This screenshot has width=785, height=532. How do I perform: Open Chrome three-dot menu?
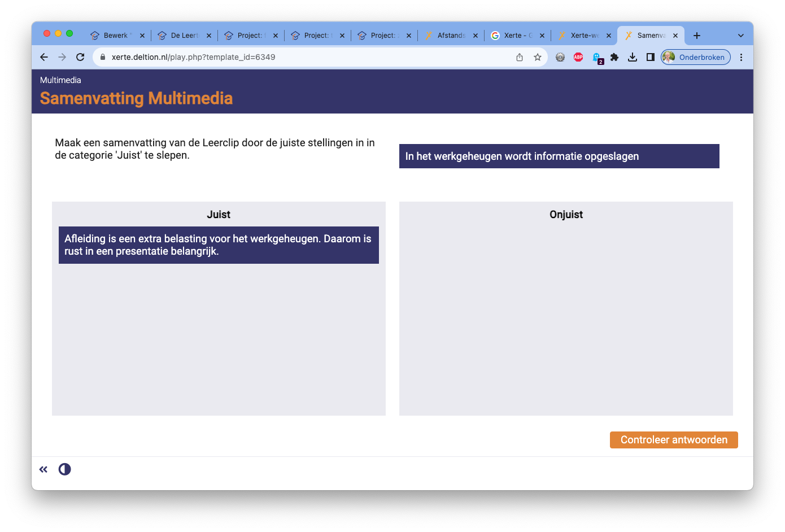741,57
